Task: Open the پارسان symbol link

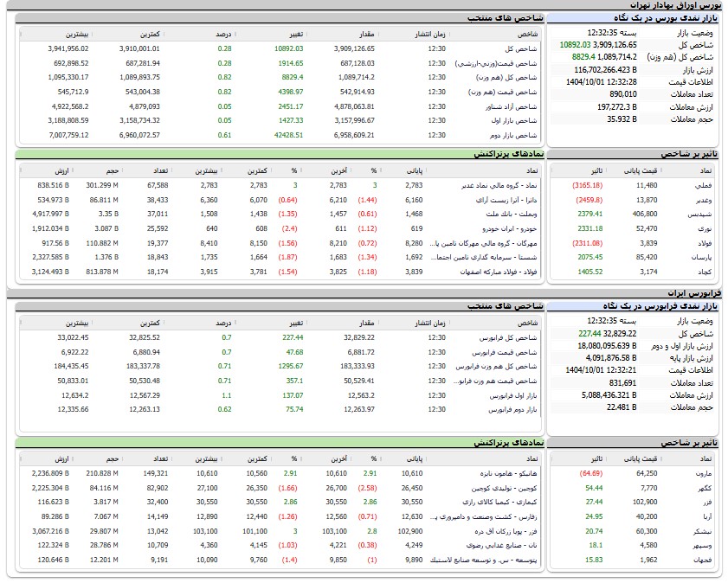Action: (703, 257)
